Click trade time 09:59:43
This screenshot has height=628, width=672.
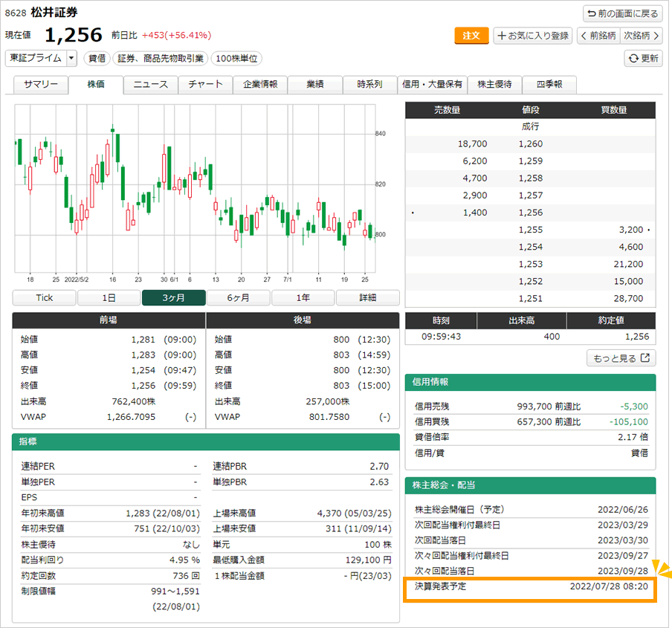click(x=441, y=337)
